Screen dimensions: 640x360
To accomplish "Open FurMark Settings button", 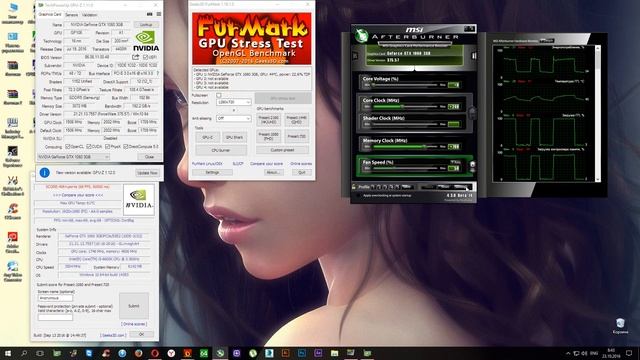I will pyautogui.click(x=212, y=173).
